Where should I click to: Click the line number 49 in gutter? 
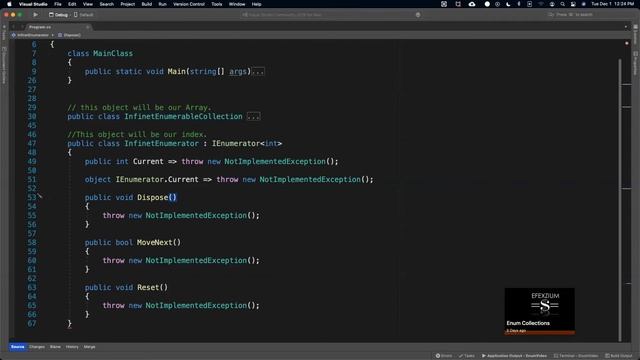pyautogui.click(x=32, y=162)
